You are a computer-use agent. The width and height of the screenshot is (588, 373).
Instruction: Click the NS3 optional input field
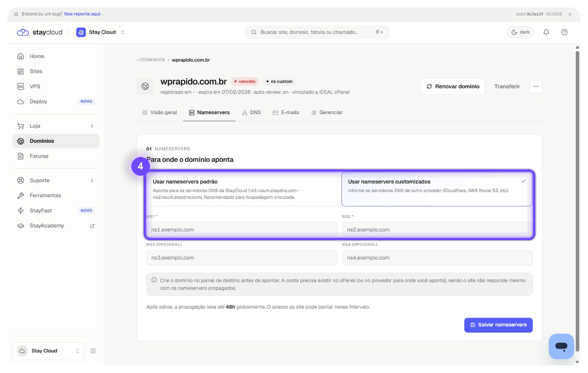pyautogui.click(x=241, y=258)
